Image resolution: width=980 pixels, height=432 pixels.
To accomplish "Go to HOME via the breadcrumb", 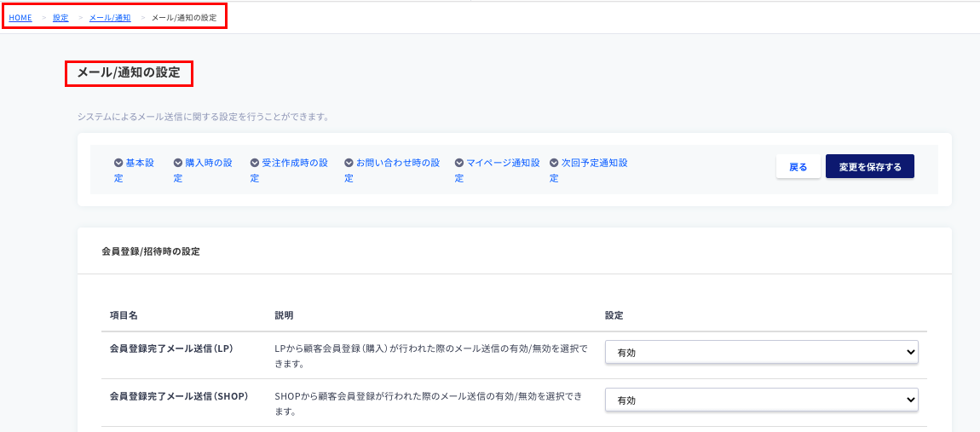I will click(x=20, y=17).
